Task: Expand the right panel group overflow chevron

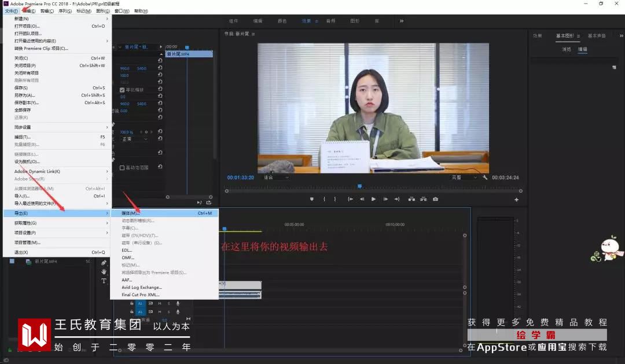Action: [621, 36]
